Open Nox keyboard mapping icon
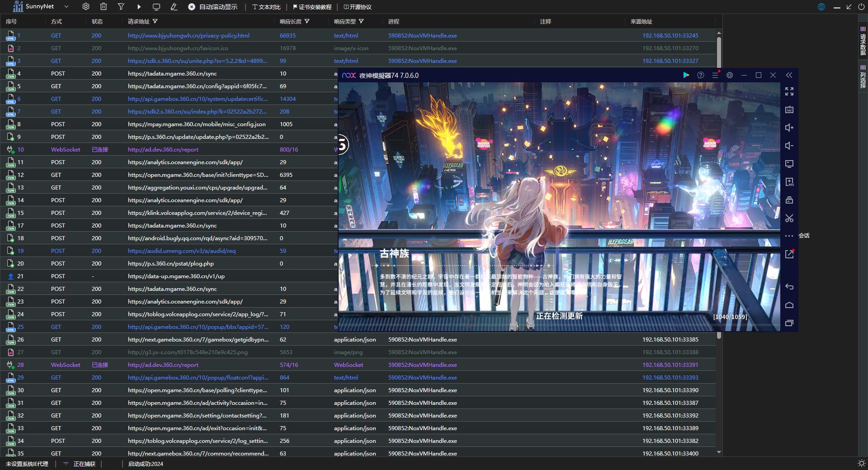This screenshot has height=470, width=868. [x=789, y=109]
